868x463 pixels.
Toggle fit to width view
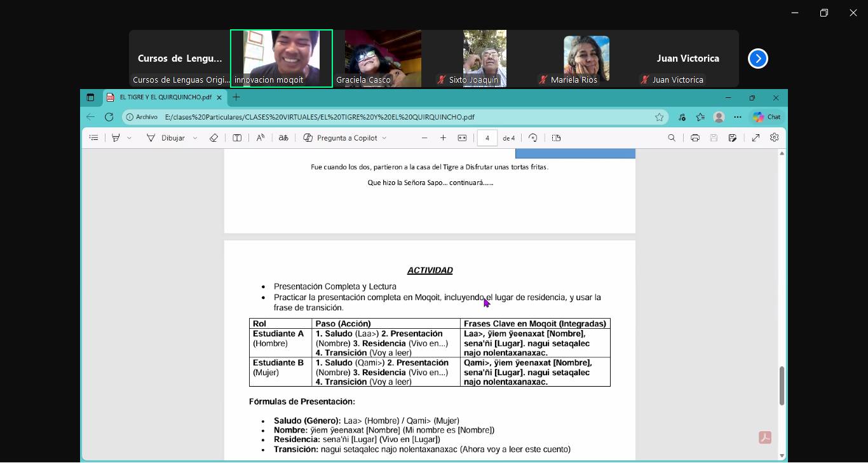pyautogui.click(x=462, y=138)
